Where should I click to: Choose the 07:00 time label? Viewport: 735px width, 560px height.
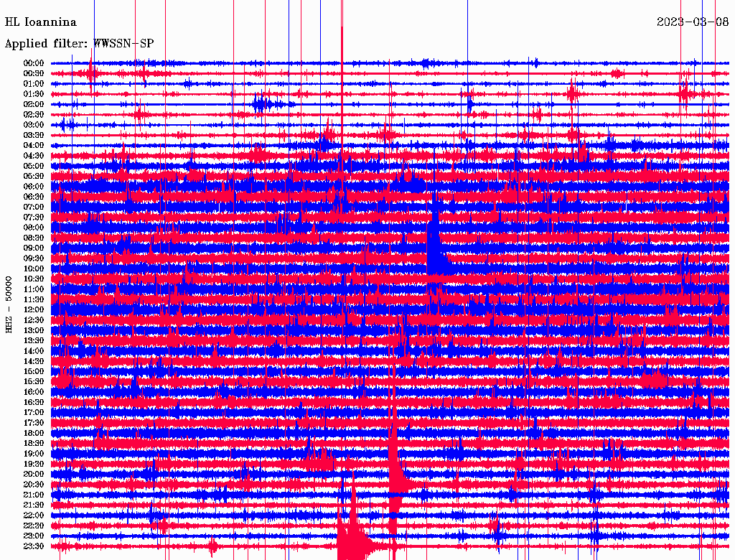coord(34,207)
